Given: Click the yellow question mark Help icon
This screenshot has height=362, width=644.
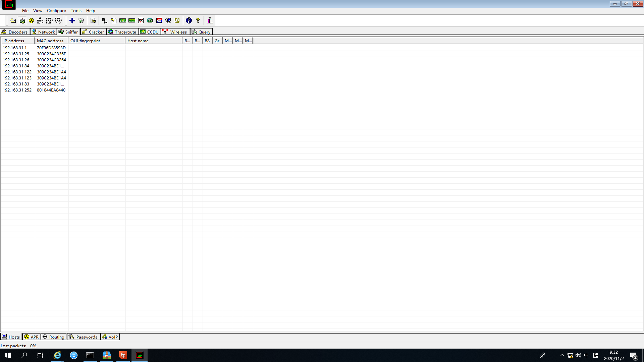Looking at the screenshot, I should pyautogui.click(x=198, y=21).
